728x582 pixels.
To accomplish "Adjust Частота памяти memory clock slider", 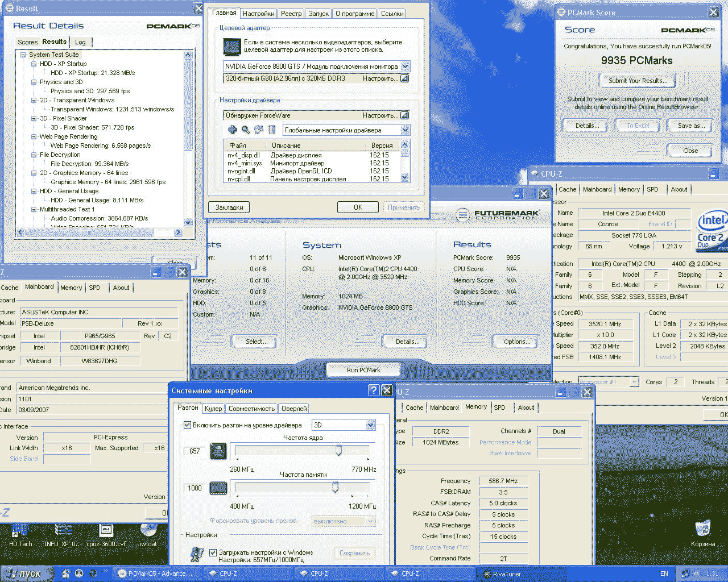I will pyautogui.click(x=335, y=488).
